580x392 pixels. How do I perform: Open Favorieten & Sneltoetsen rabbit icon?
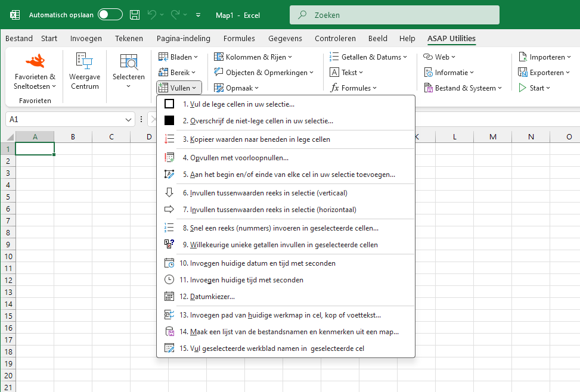(x=35, y=61)
